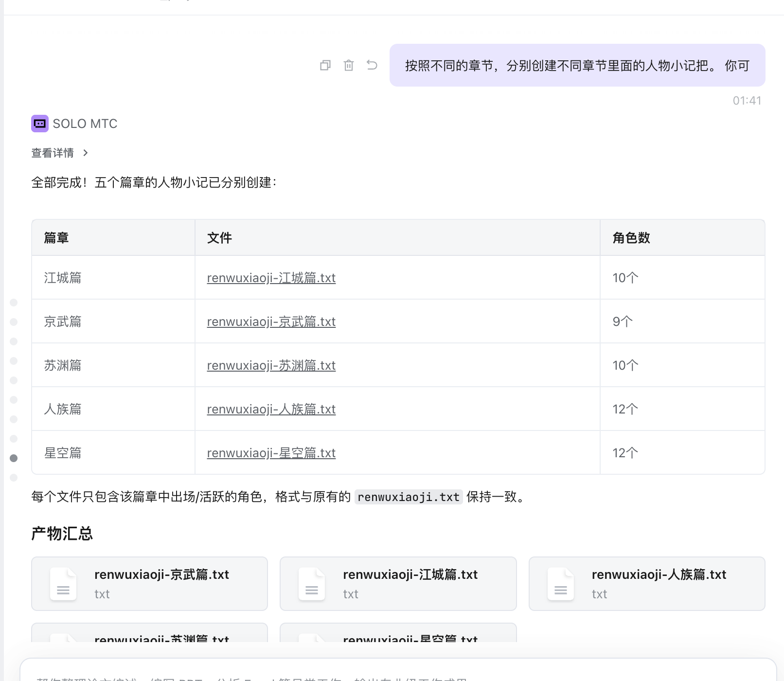Open renwuxiaoji-苏渊篇.txt table link
This screenshot has height=681, width=784.
pos(271,365)
